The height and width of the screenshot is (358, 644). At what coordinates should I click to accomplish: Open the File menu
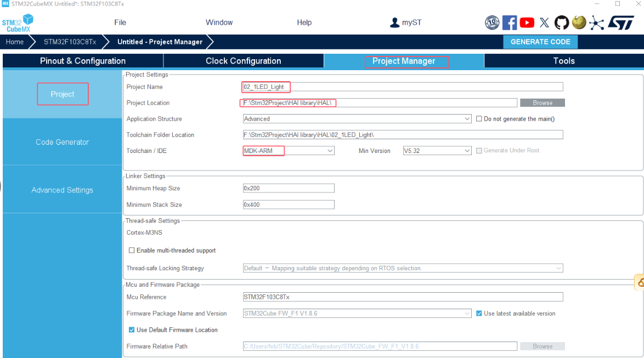120,22
